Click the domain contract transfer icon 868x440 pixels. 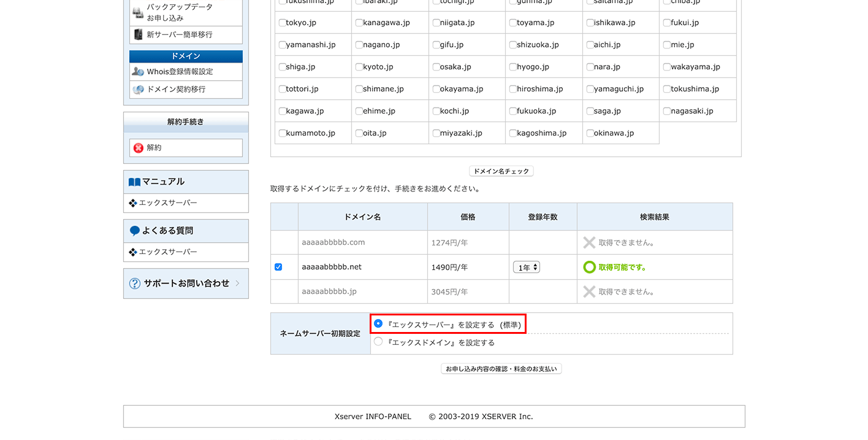pos(138,90)
